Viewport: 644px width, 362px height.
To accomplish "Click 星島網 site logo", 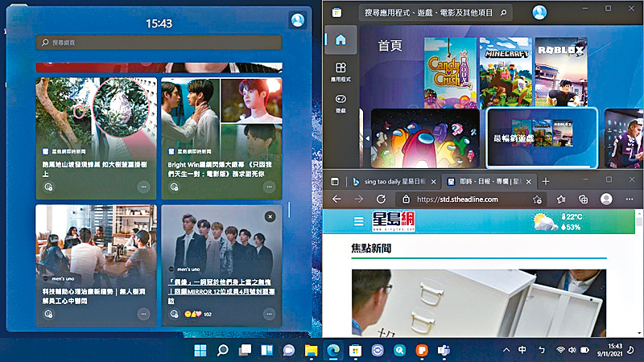I will click(394, 222).
